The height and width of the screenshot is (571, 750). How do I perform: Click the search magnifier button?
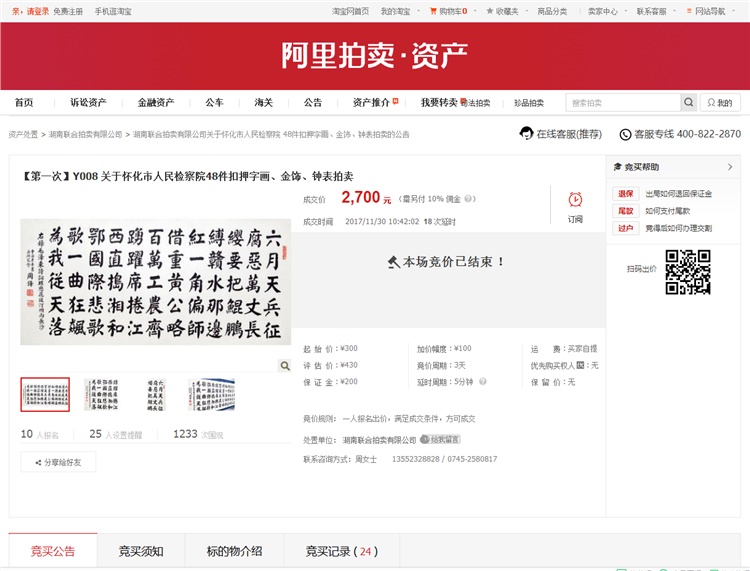coord(688,102)
